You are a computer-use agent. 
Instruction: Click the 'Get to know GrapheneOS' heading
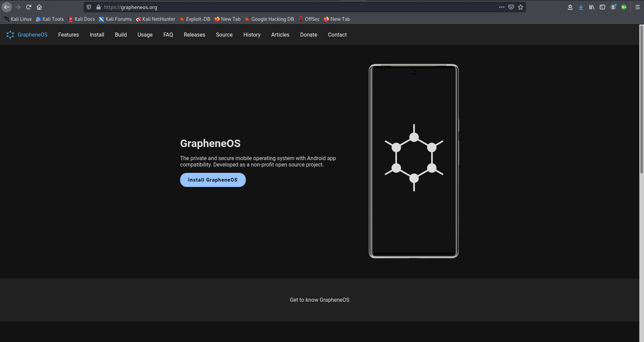coord(320,300)
